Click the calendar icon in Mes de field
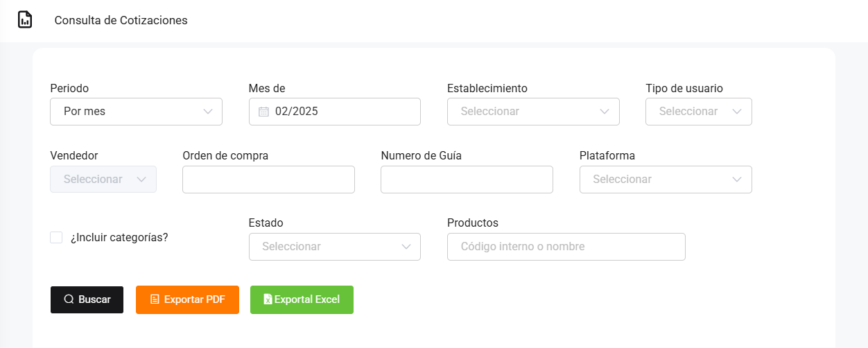Viewport: 868px width, 348px height. 263,112
